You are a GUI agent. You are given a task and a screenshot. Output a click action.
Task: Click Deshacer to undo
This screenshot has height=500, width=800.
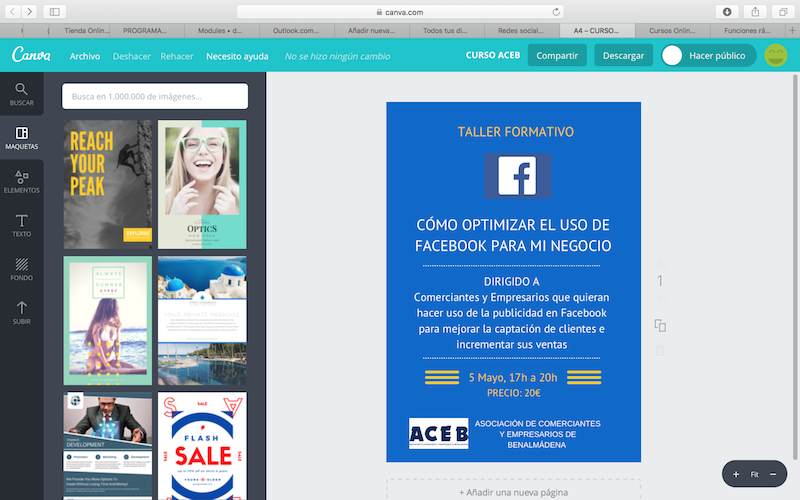[x=132, y=56]
